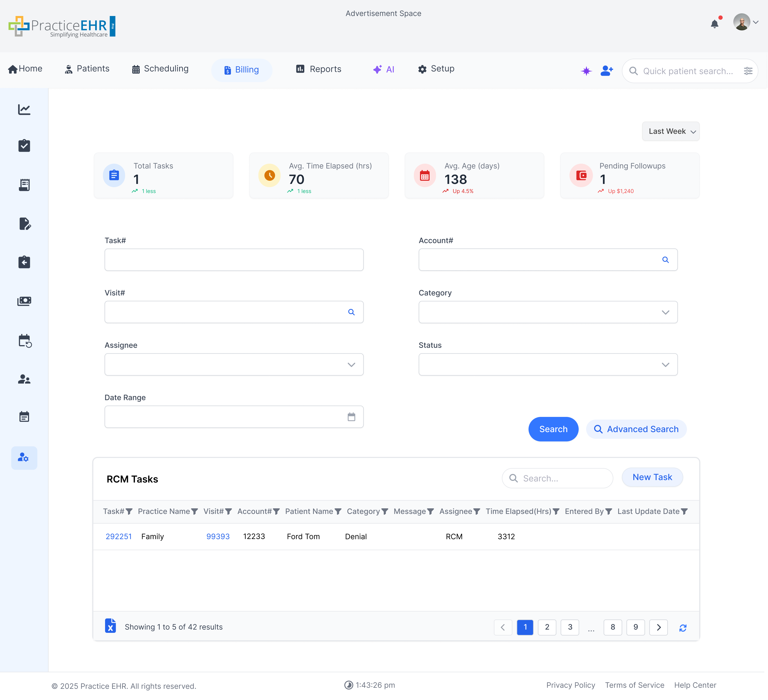This screenshot has height=700, width=768.
Task: Open the notifications bell icon
Action: [x=715, y=24]
